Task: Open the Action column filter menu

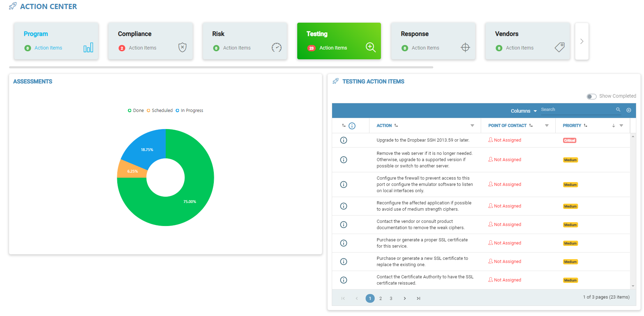Action: pyautogui.click(x=472, y=126)
